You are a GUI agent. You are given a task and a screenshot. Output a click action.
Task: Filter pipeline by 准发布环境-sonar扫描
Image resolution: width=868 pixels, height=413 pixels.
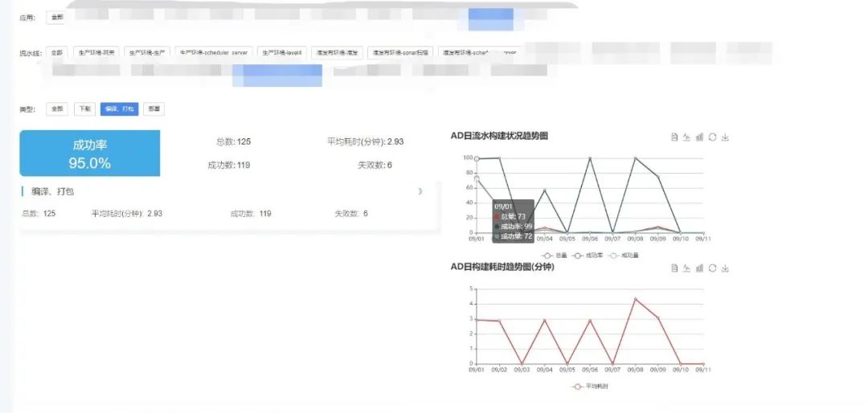coord(400,52)
